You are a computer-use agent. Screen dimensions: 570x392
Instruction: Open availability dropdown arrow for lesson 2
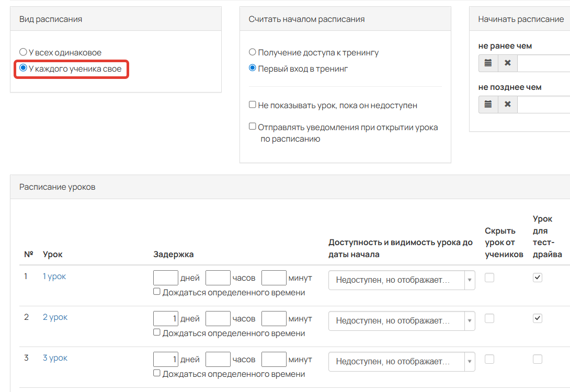469,321
